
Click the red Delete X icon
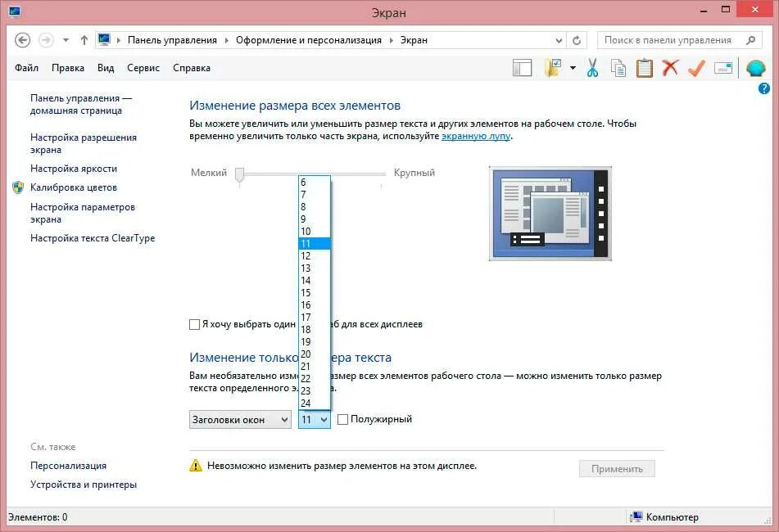pyautogui.click(x=670, y=67)
